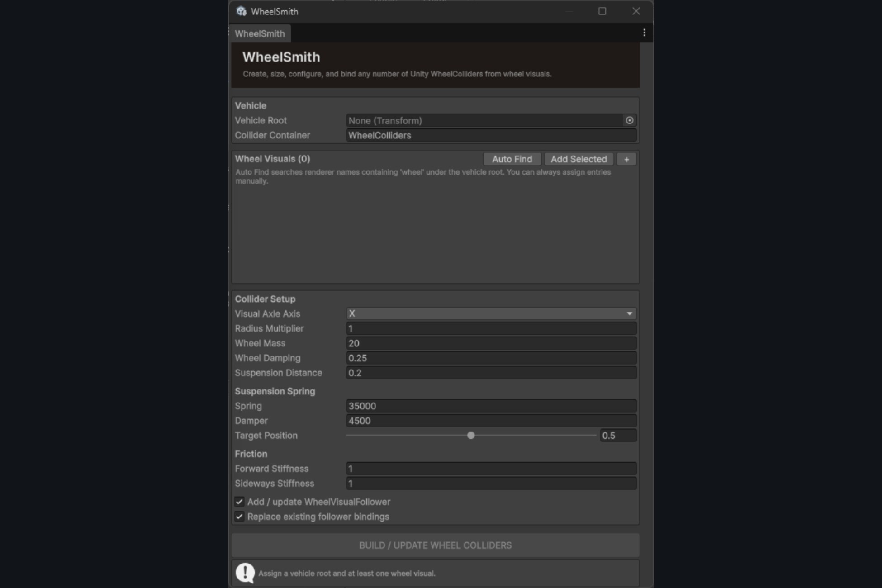Open the Visual Axle Axis dropdown

(491, 313)
